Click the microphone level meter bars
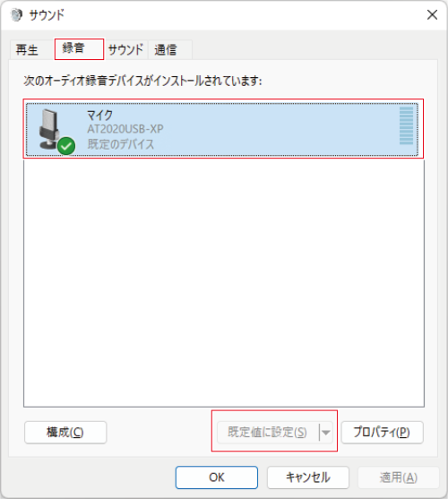This screenshot has height=499, width=448. click(406, 125)
